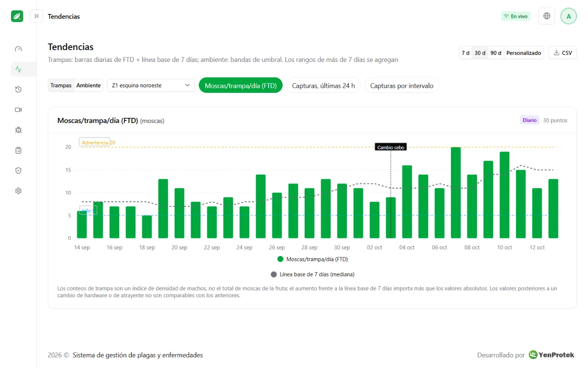Open the Z1 esquina noroeste dropdown
Image resolution: width=588 pixels, height=368 pixels.
tap(151, 85)
